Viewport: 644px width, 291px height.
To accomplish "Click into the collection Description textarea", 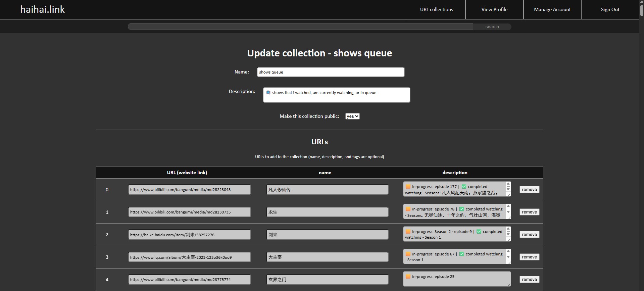I will tap(336, 95).
